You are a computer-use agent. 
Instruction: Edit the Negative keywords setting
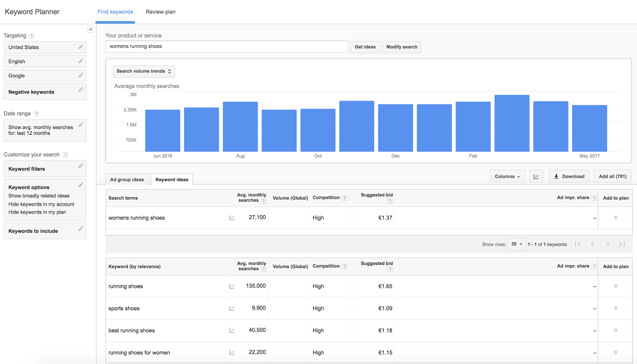click(80, 90)
